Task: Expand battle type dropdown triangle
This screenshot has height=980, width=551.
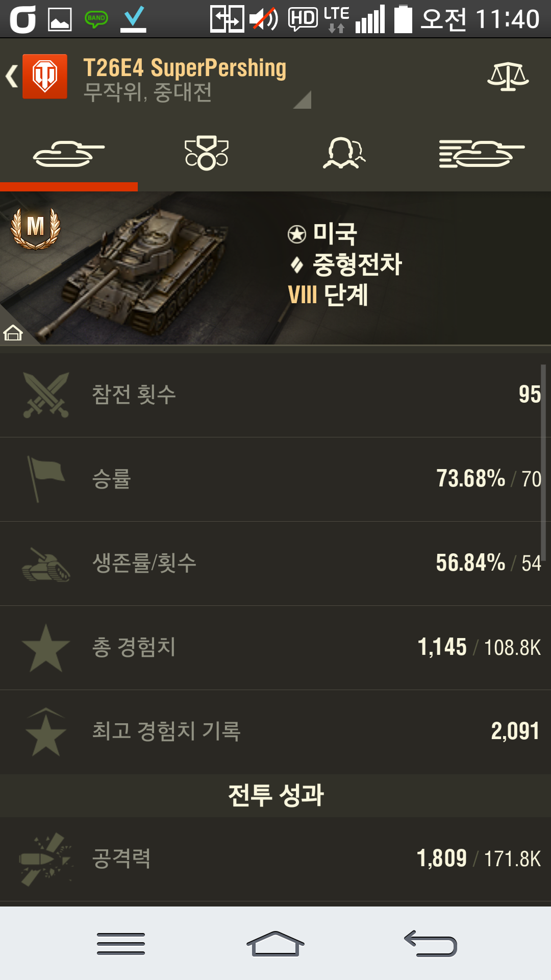Action: [x=303, y=100]
